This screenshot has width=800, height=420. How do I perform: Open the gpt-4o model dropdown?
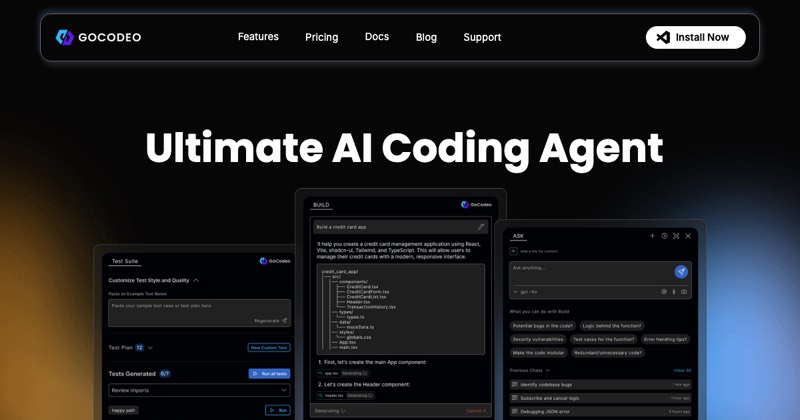(526, 292)
